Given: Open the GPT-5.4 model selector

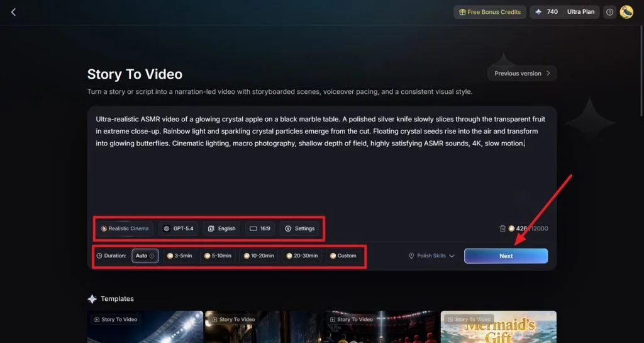Looking at the screenshot, I should click(x=178, y=228).
